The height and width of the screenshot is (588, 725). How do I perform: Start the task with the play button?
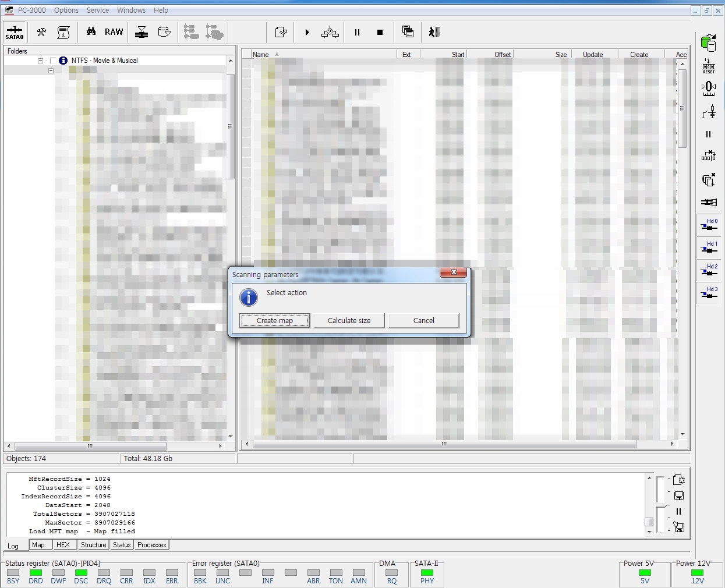[x=307, y=32]
